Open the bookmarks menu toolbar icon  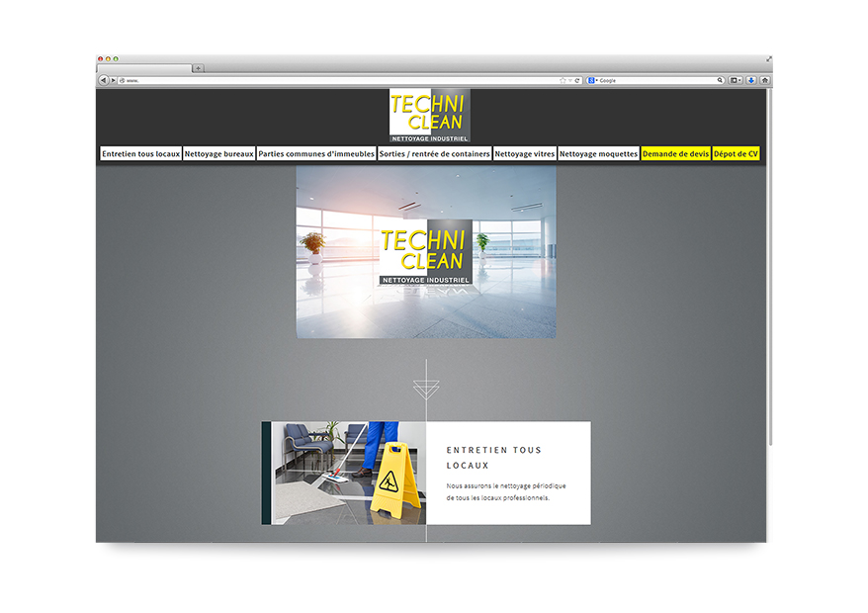(736, 80)
